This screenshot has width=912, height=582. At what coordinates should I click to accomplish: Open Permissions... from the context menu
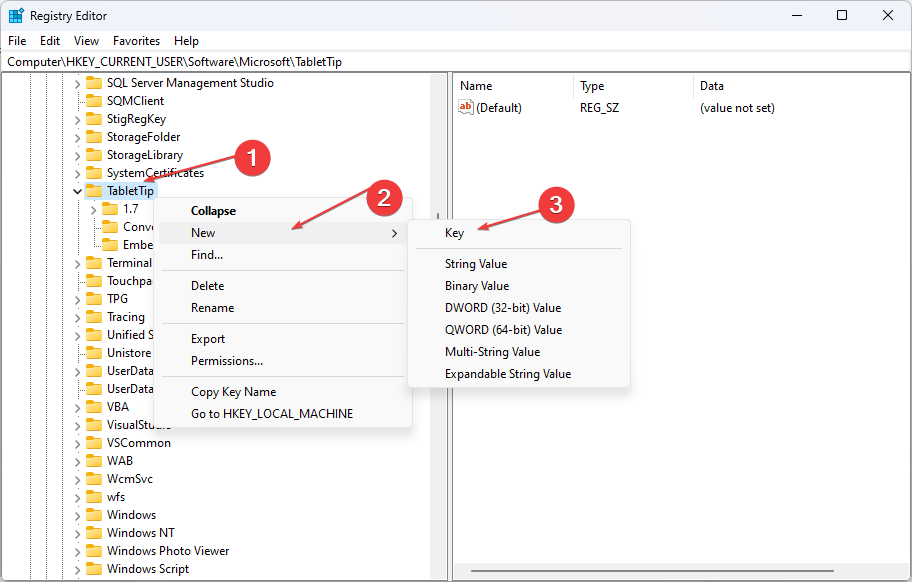(x=283, y=361)
